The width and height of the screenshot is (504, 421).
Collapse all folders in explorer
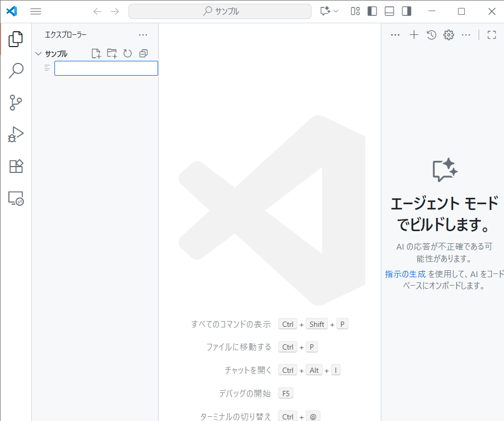tap(143, 53)
